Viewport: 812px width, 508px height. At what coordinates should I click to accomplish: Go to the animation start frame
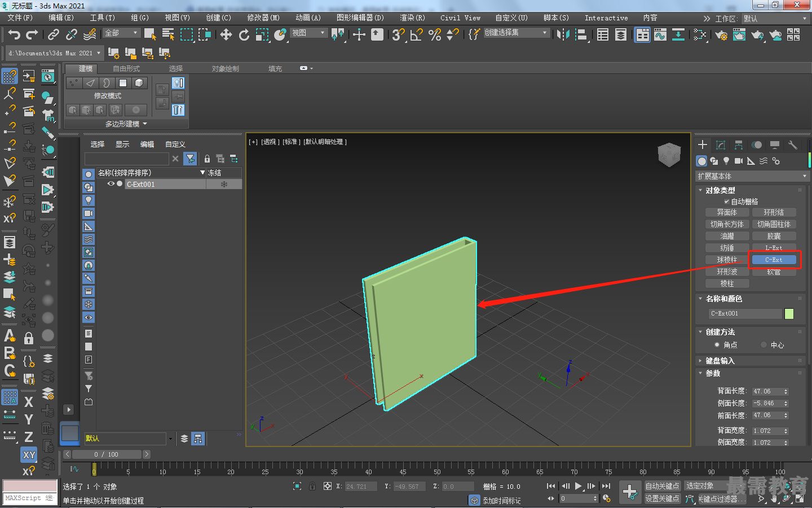tap(551, 486)
